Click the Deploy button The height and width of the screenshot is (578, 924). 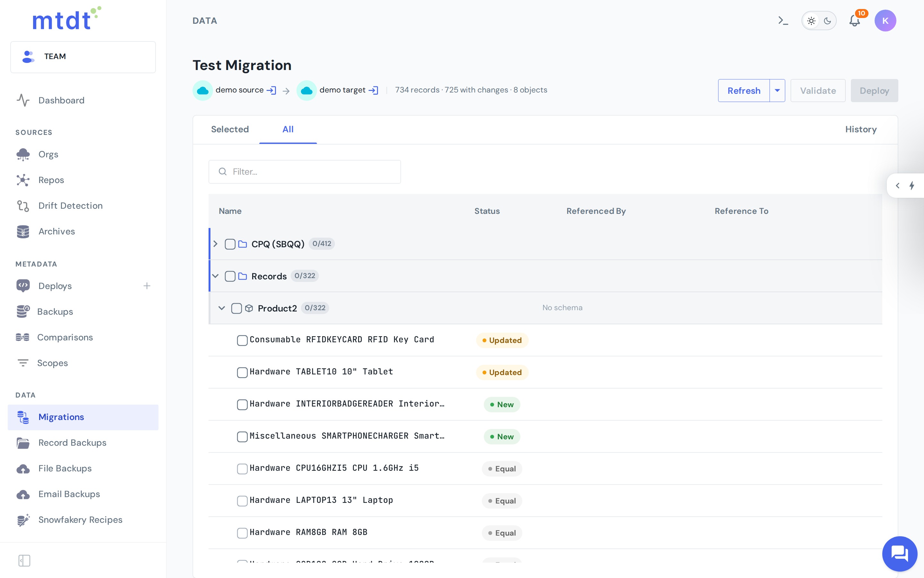point(874,91)
